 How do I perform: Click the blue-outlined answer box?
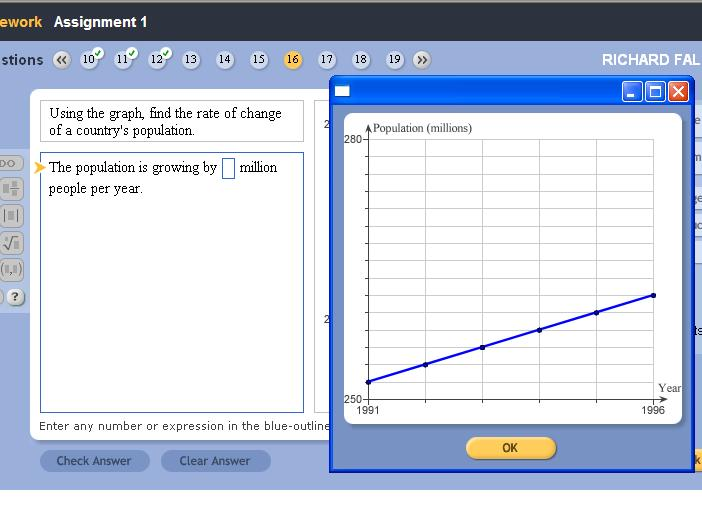tap(228, 168)
